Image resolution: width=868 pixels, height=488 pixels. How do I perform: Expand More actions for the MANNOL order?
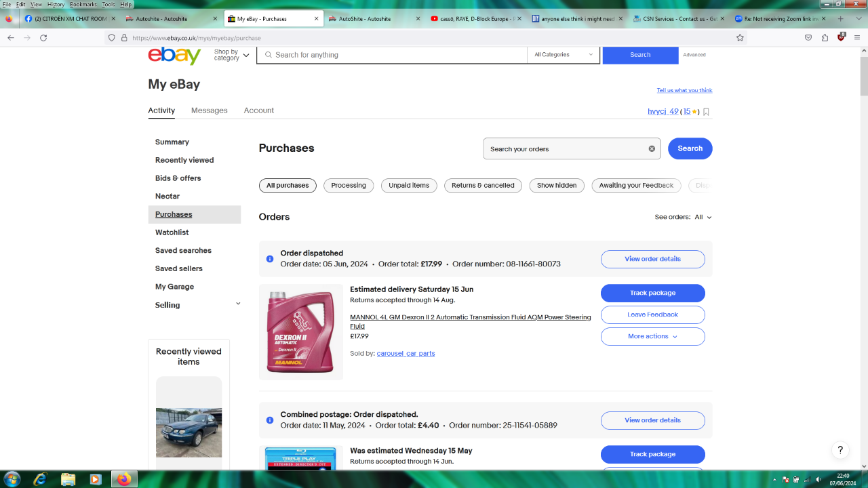click(x=652, y=336)
